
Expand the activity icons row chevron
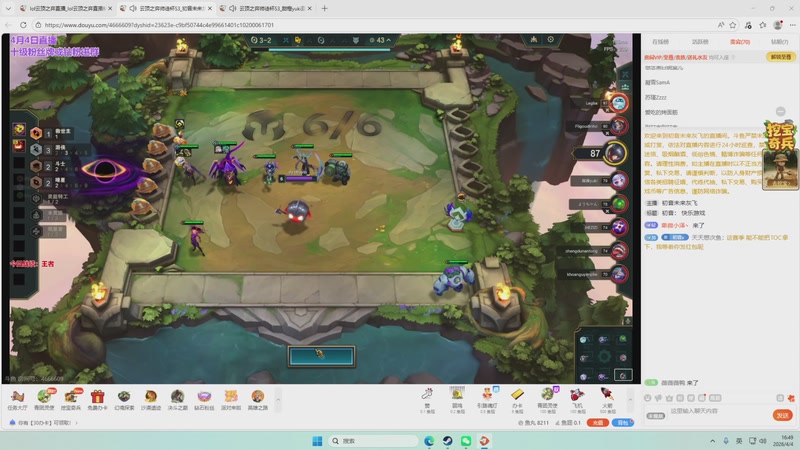pos(278,399)
